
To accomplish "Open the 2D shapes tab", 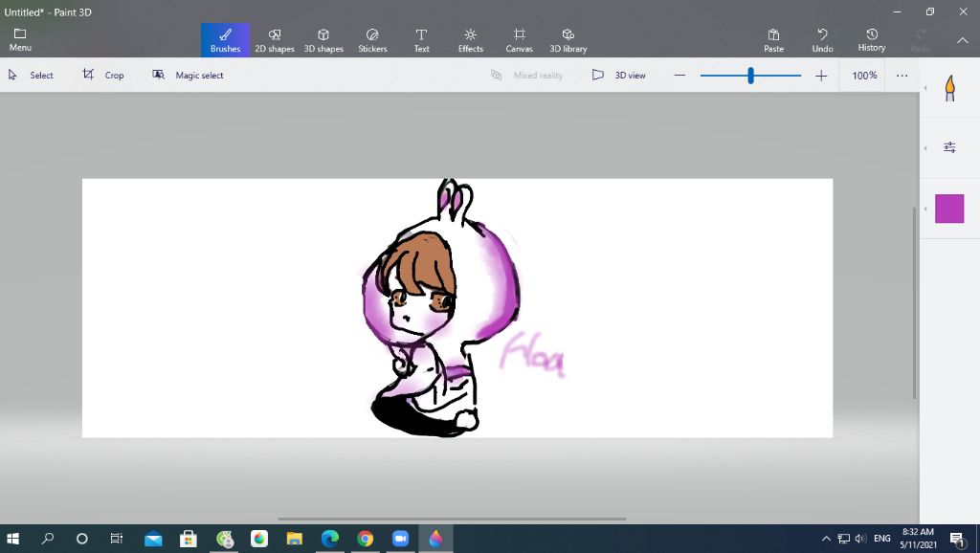I will tap(275, 40).
